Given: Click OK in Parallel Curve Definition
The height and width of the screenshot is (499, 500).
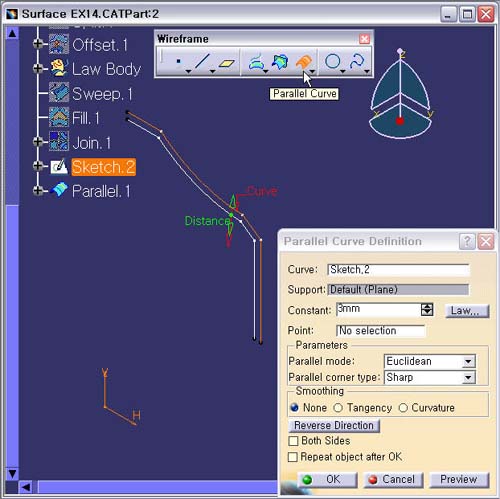Looking at the screenshot, I should click(327, 479).
